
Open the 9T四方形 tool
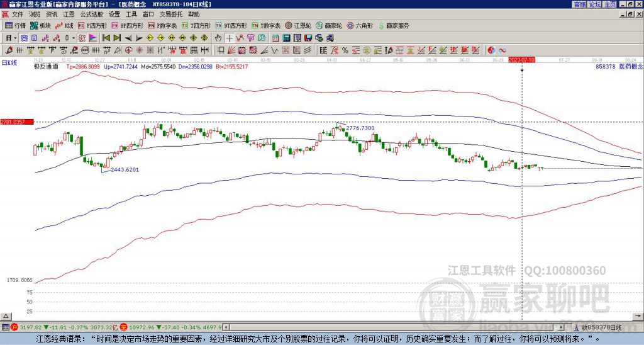(x=231, y=25)
